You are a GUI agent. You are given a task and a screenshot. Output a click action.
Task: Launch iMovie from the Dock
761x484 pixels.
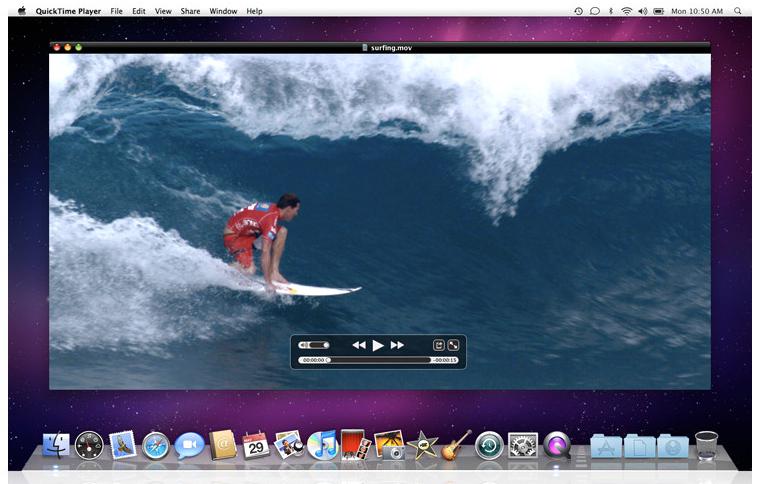pos(422,445)
